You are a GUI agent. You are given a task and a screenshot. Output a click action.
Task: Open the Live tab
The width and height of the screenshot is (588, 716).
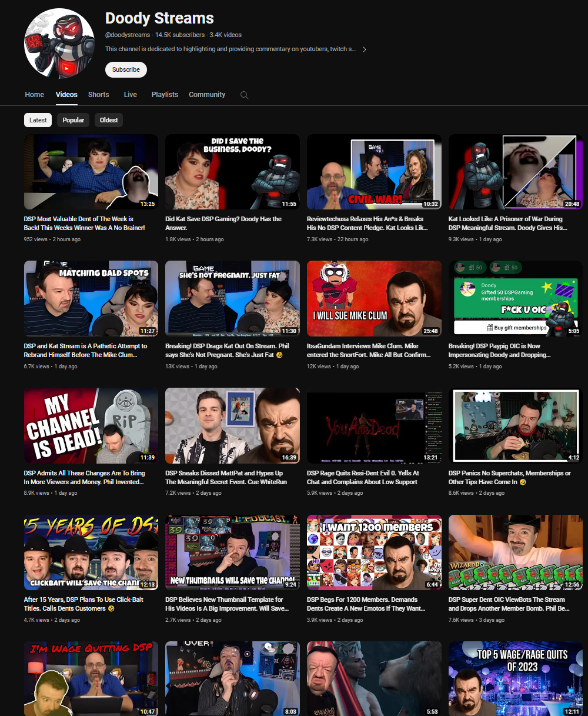[x=131, y=95]
